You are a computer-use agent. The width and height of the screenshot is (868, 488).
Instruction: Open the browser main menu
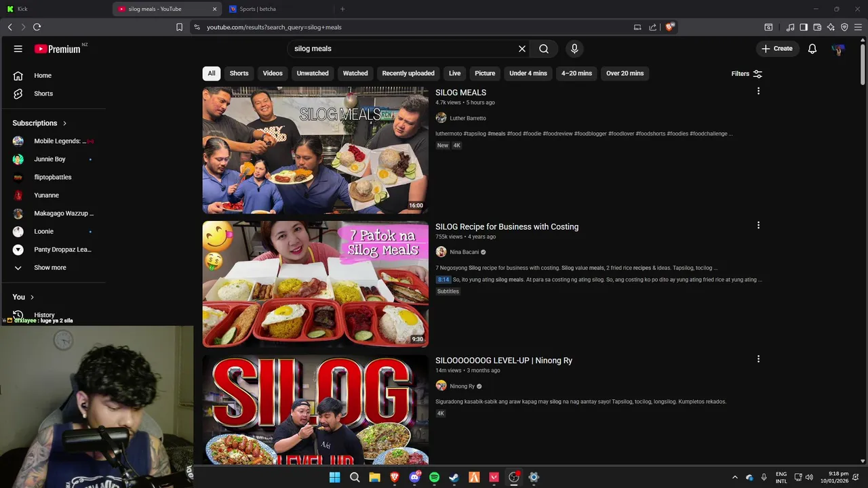pos(858,27)
